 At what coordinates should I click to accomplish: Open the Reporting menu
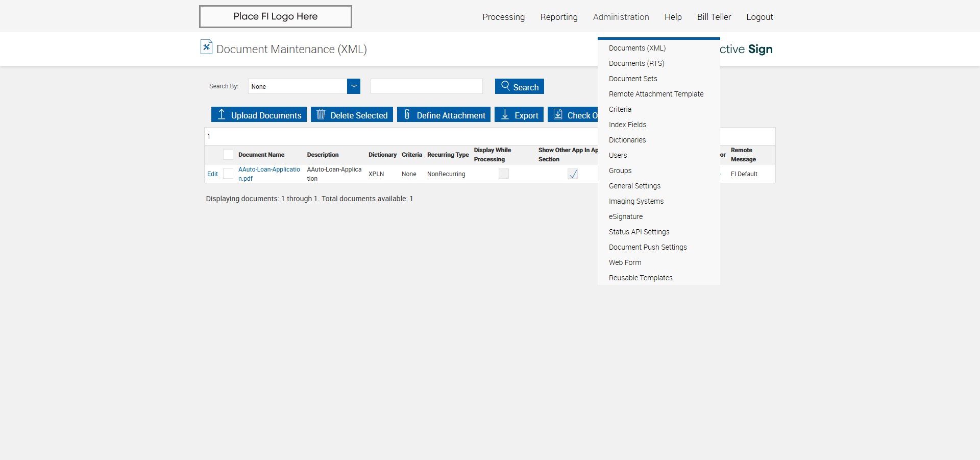(x=559, y=17)
